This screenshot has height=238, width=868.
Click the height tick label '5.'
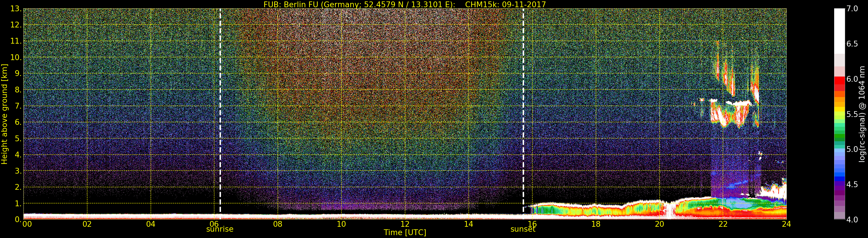[x=18, y=138]
